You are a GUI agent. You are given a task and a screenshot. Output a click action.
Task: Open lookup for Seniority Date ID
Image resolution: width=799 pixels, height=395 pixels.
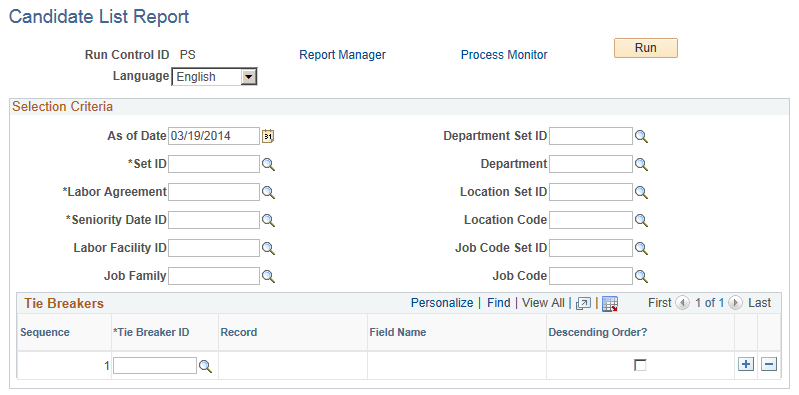(x=268, y=220)
